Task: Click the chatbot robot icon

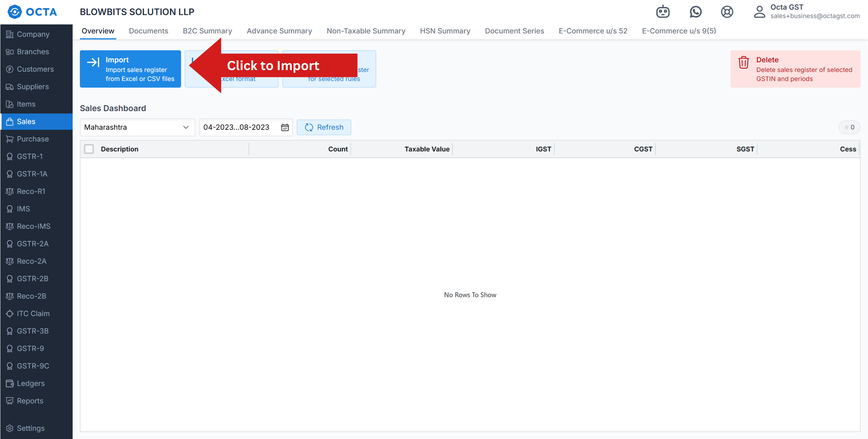Action: (662, 12)
